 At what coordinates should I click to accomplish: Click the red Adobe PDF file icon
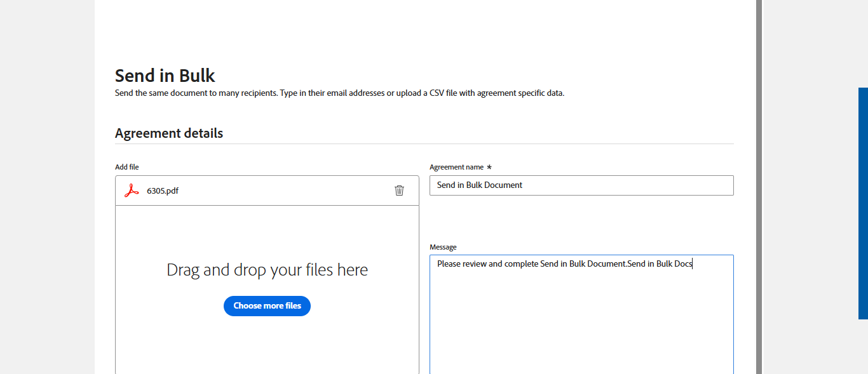coord(132,190)
